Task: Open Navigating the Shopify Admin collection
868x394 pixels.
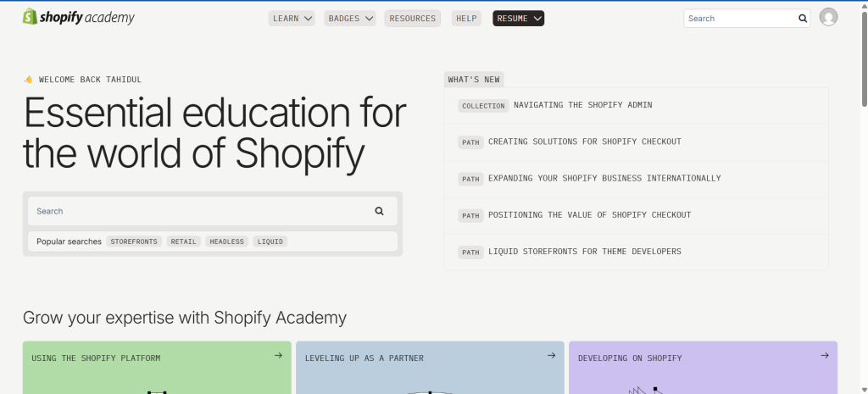Action: 582,105
